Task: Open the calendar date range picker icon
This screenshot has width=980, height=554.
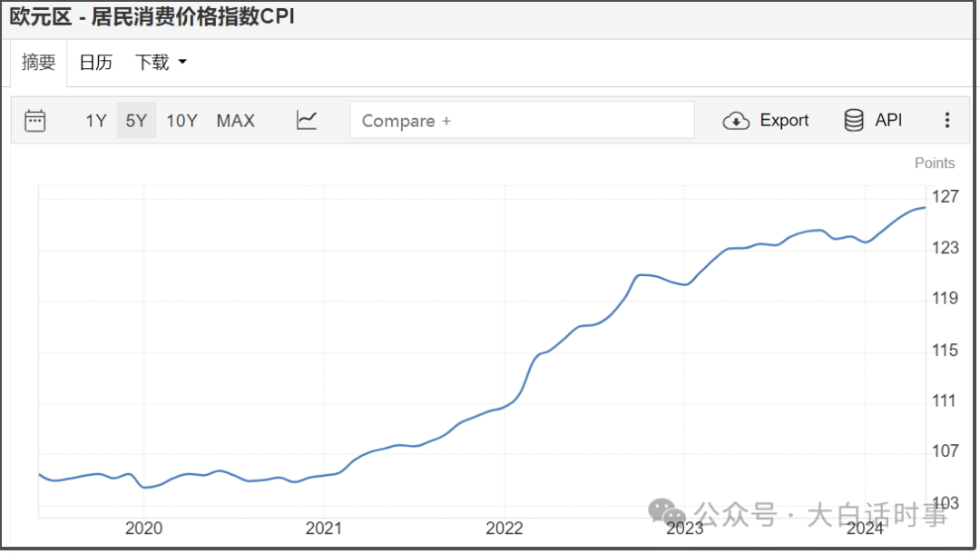Action: click(35, 121)
